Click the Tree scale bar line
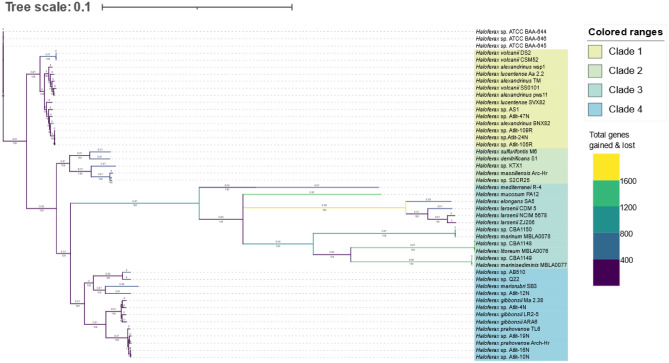Viewport: 669px width, 363px height. (x=197, y=7)
